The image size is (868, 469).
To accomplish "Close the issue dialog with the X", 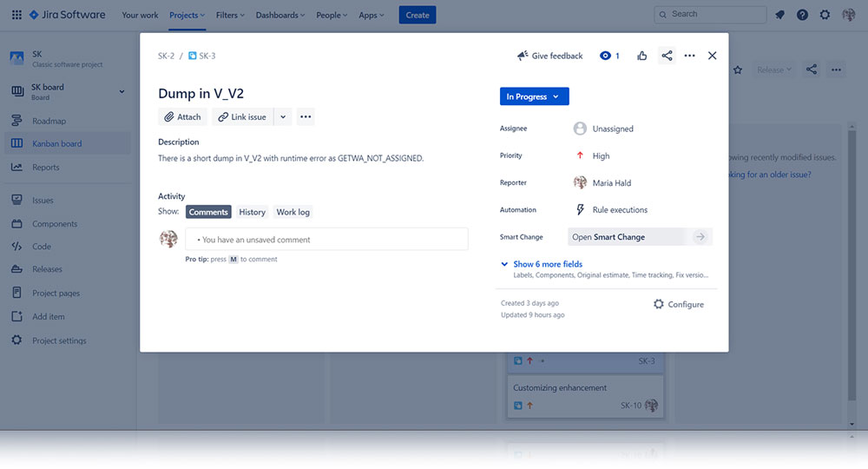I will (713, 56).
